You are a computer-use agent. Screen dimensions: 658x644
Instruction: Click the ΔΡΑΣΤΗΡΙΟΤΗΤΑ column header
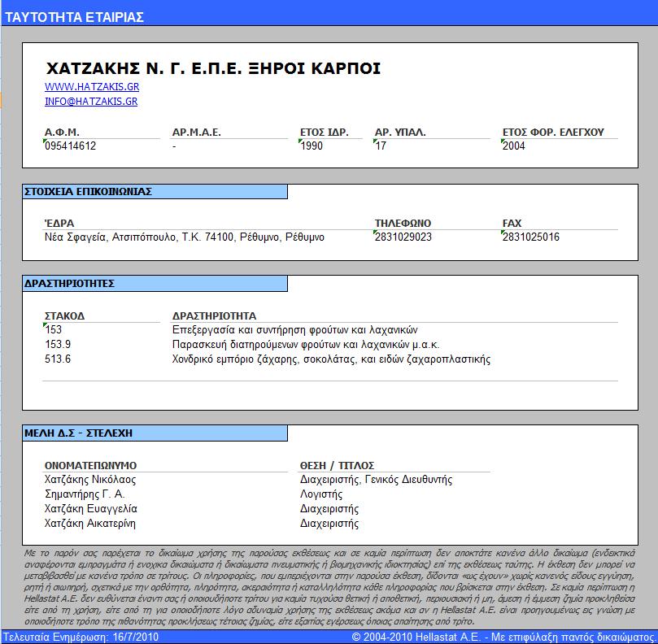pos(215,316)
